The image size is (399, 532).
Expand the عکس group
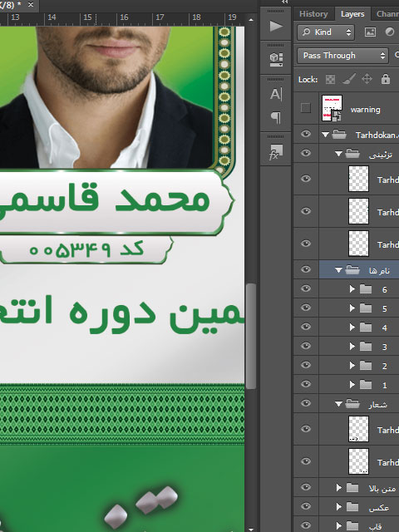tap(338, 506)
